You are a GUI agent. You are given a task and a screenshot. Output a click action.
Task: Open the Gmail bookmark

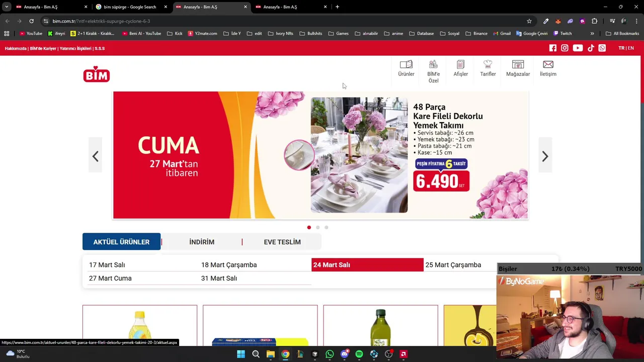502,33
